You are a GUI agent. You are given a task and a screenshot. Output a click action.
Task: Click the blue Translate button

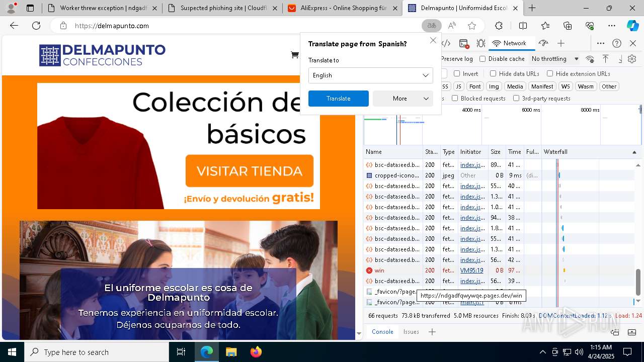338,99
